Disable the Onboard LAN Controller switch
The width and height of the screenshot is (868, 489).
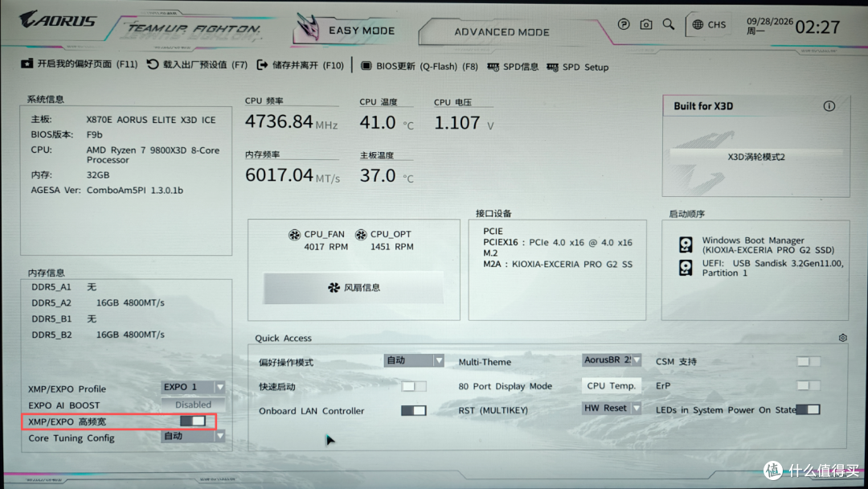pyautogui.click(x=414, y=410)
